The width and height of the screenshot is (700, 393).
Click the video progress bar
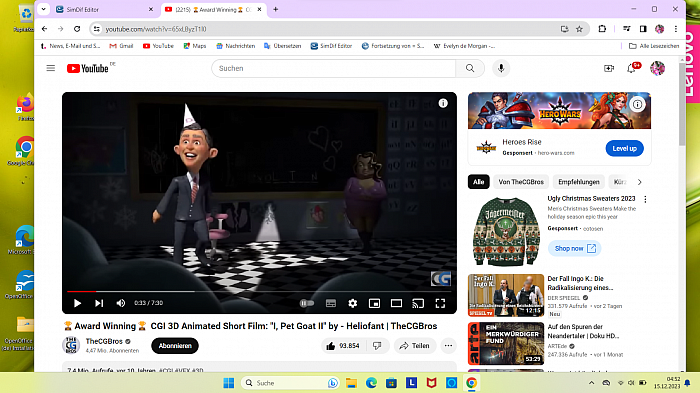[x=259, y=291]
